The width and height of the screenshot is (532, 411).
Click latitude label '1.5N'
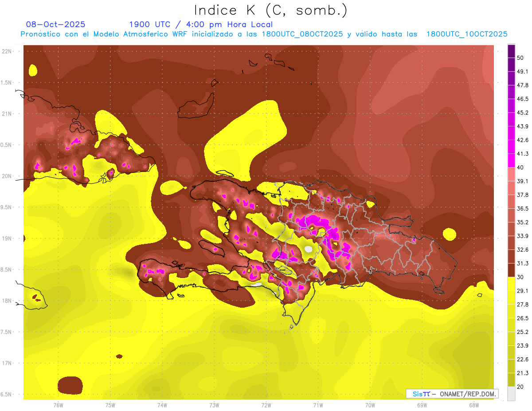coord(7,82)
